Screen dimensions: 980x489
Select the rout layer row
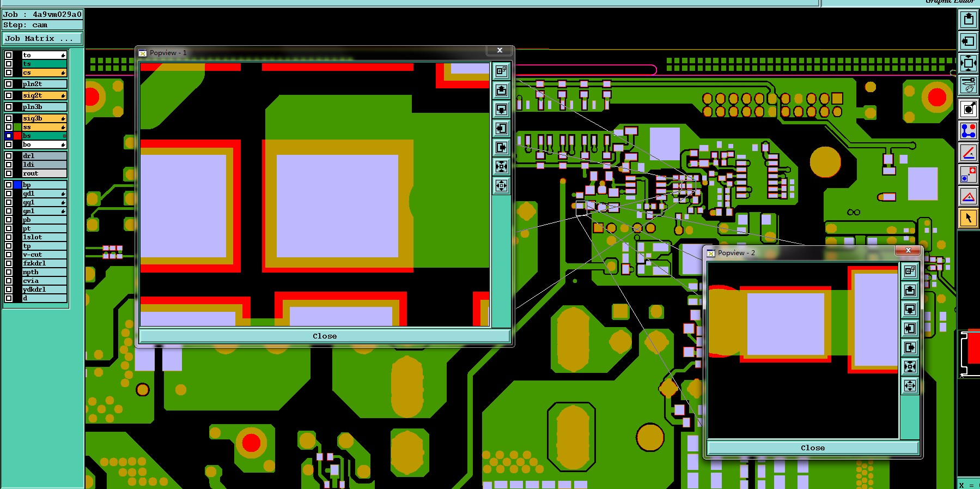point(44,173)
